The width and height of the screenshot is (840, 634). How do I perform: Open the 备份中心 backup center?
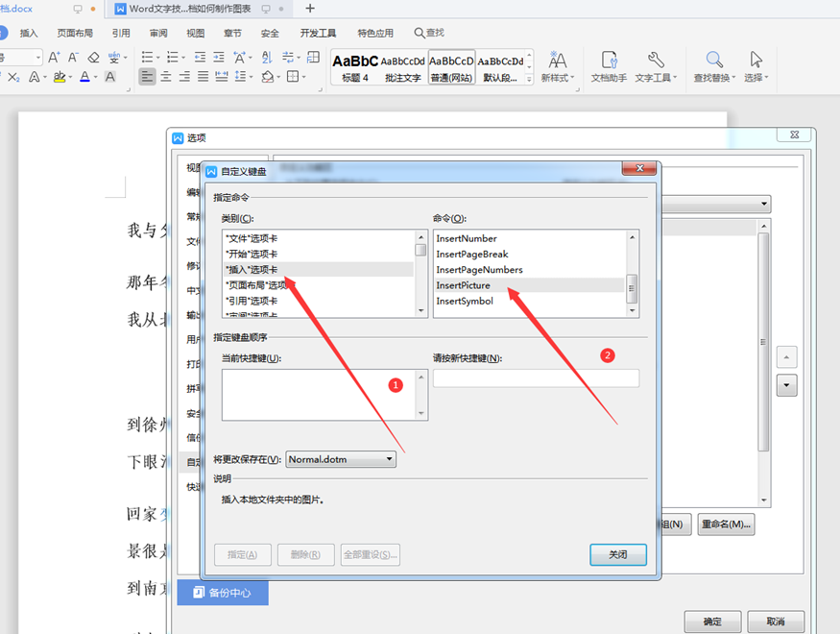(222, 593)
